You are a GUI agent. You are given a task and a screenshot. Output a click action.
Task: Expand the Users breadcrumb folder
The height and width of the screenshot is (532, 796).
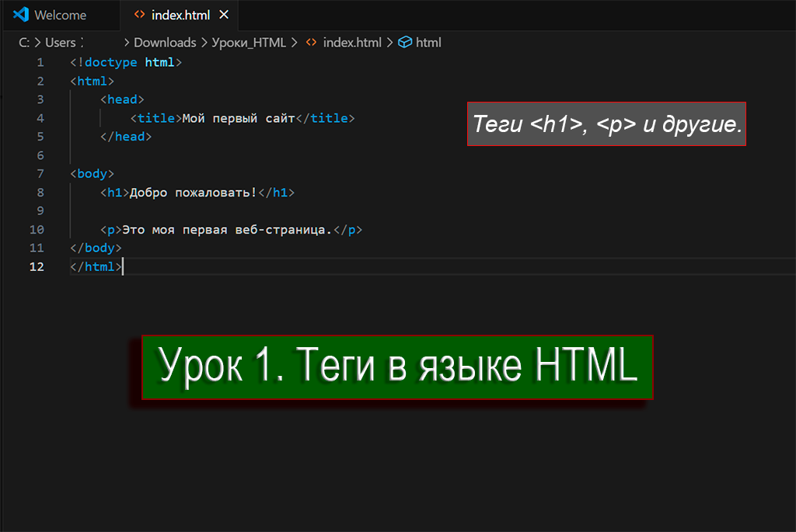(61, 43)
